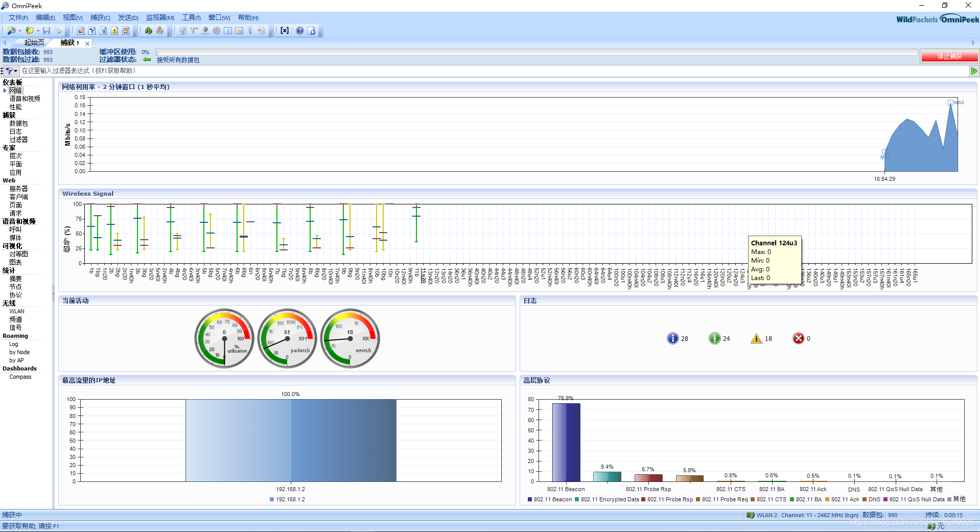This screenshot has width=980, height=532.
Task: Open by Node under Roaming
Action: point(19,352)
